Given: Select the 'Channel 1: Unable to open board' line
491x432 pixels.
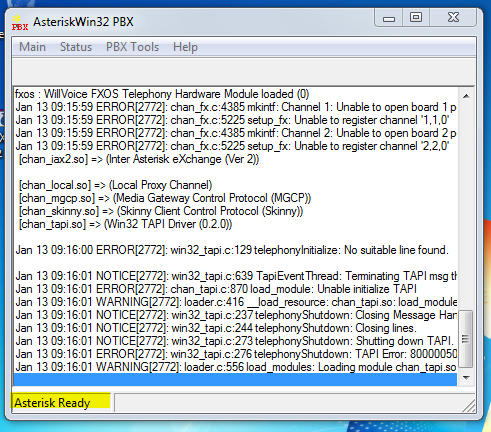Looking at the screenshot, I should [236, 107].
